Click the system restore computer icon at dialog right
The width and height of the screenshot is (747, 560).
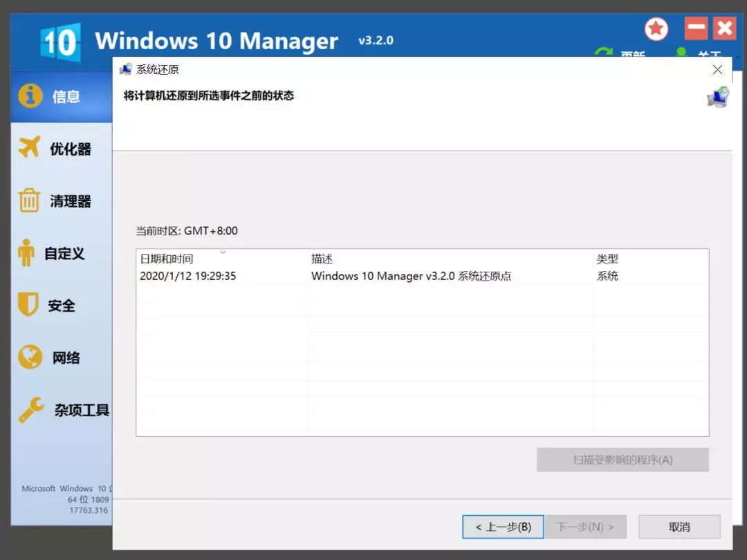(x=718, y=97)
